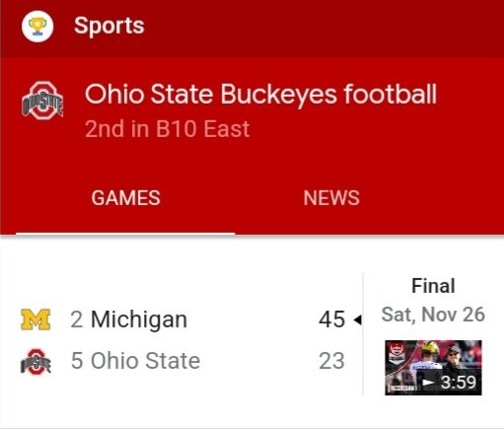Click the Ohio State Buckeyes header logo
This screenshot has width=504, height=430.
(42, 101)
